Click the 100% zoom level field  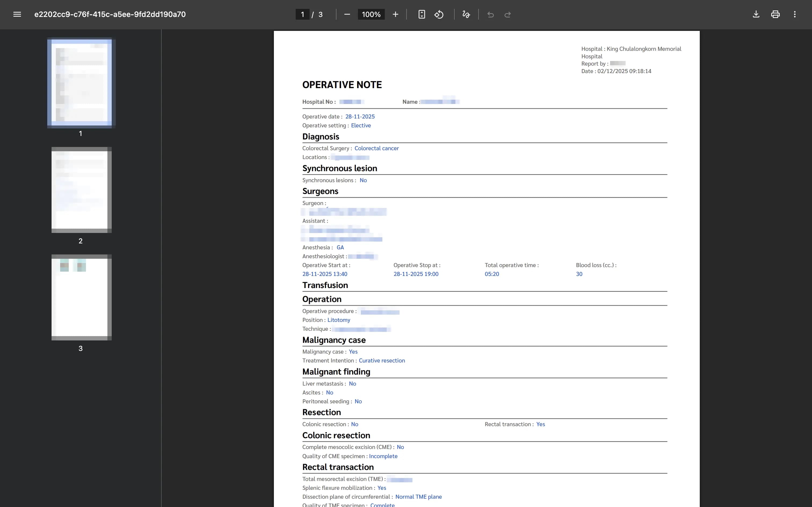[371, 15]
